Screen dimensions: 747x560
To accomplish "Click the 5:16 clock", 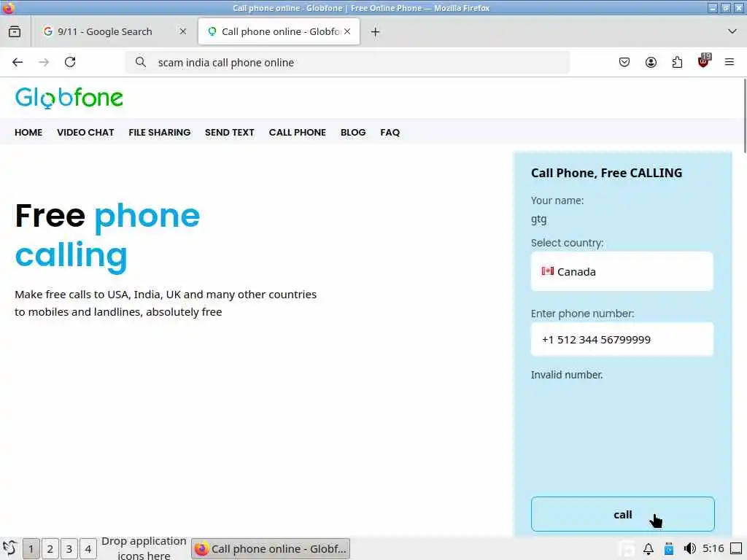I will (713, 548).
